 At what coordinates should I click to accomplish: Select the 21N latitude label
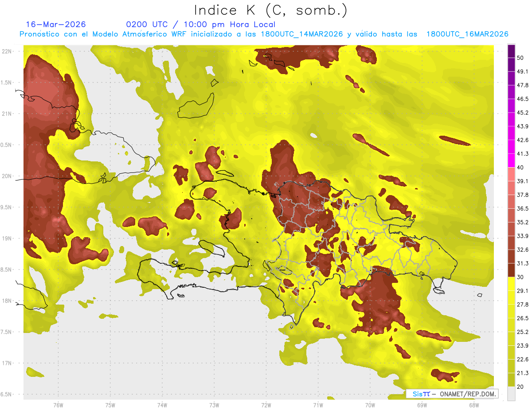(x=6, y=114)
